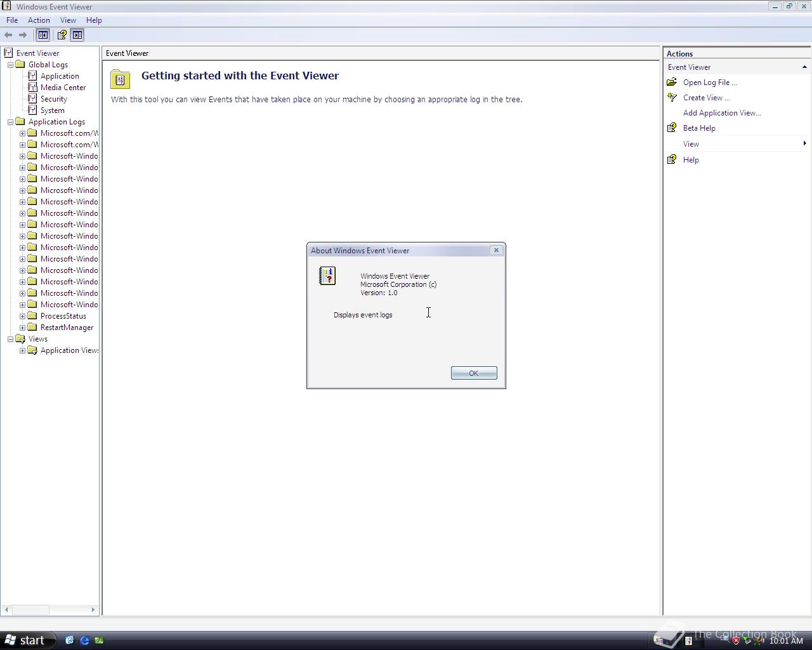The height and width of the screenshot is (650, 812).
Task: Click the Add Application View link
Action: [x=722, y=113]
